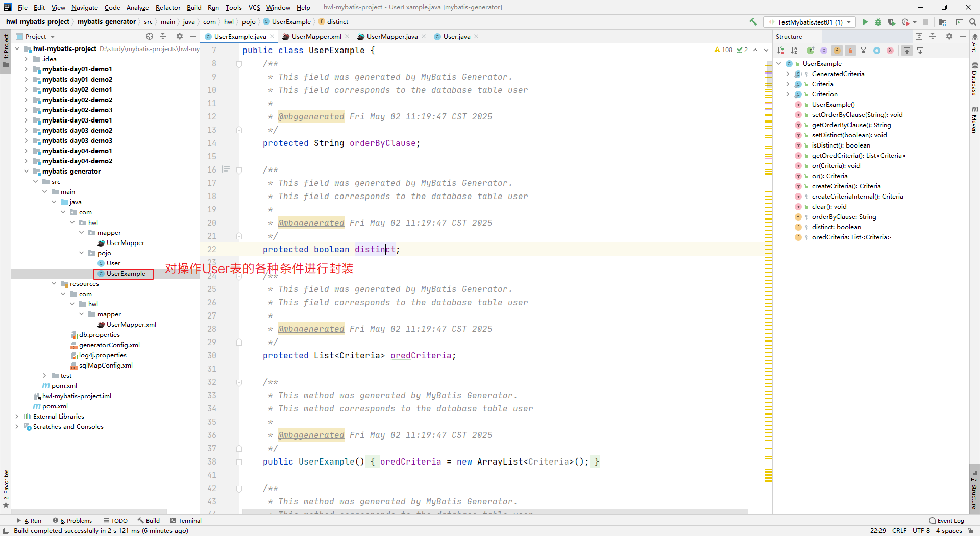Image resolution: width=980 pixels, height=536 pixels.
Task: Close the UserMapper.xml editor tab
Action: click(347, 36)
